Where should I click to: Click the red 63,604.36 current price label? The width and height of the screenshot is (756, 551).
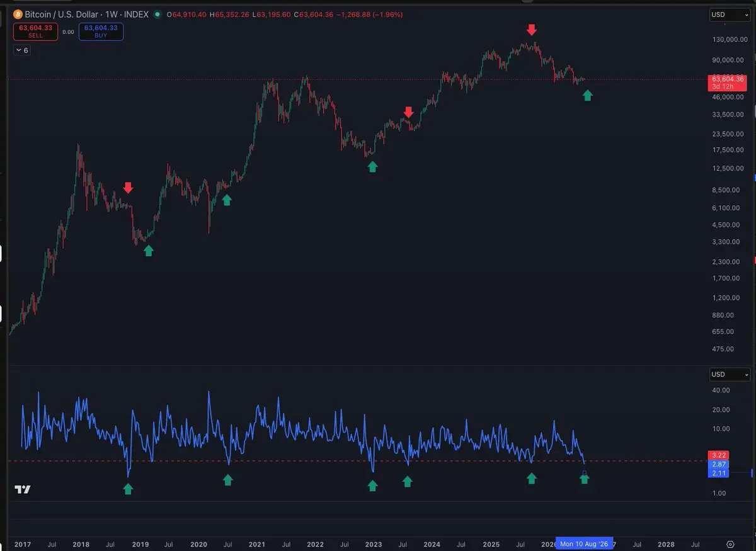[728, 78]
